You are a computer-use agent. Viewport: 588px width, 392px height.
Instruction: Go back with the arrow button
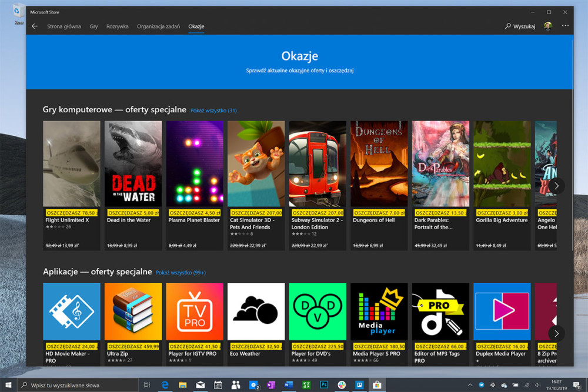[x=35, y=26]
